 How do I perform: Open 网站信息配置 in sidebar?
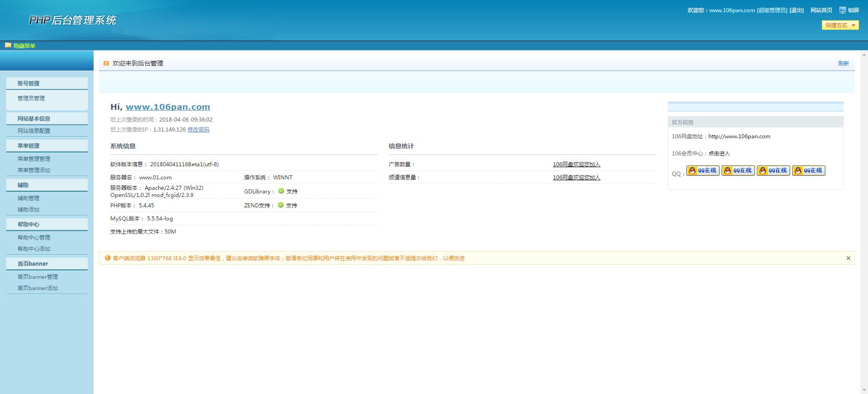(x=34, y=131)
